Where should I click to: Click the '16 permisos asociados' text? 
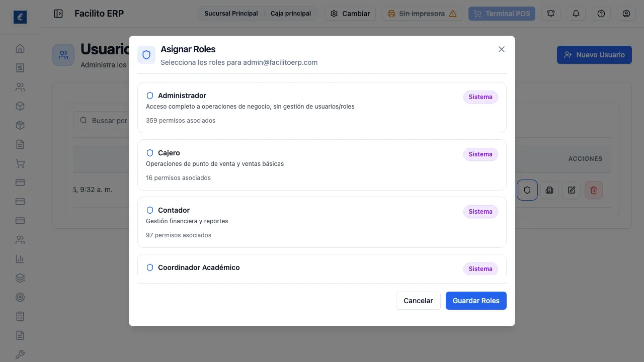click(178, 178)
